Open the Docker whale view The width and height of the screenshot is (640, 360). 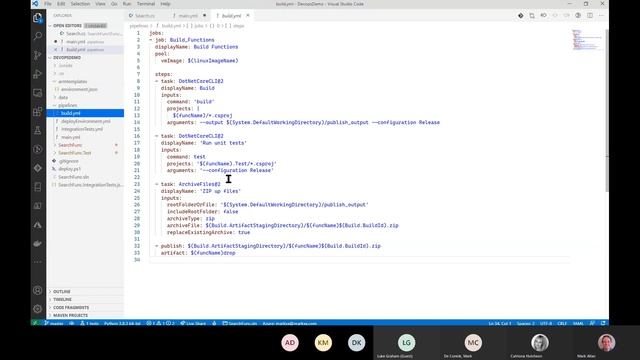[38, 244]
